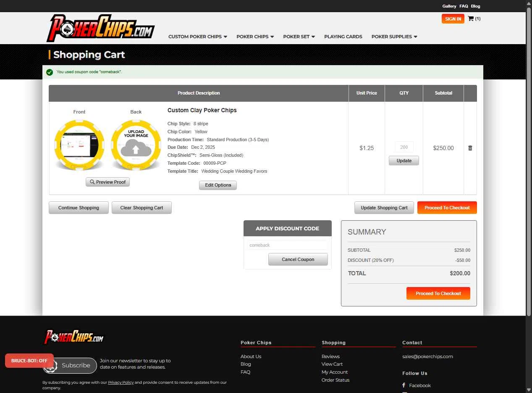The image size is (532, 393).
Task: Open FAQ link in top bar
Action: [x=464, y=6]
